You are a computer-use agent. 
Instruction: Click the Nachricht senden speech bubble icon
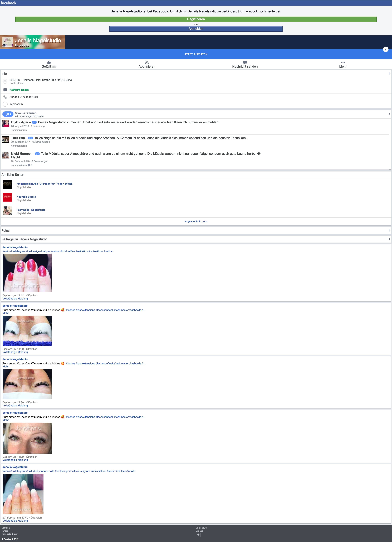[x=245, y=62]
